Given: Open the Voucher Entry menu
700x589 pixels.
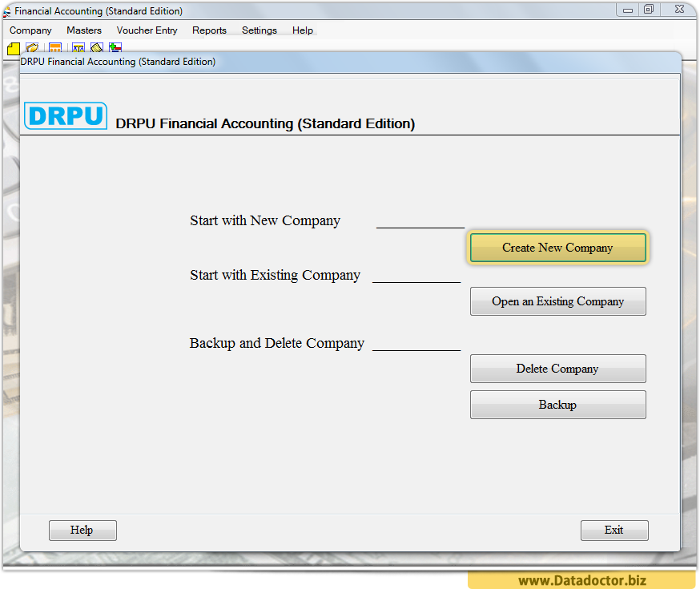Looking at the screenshot, I should tap(147, 30).
